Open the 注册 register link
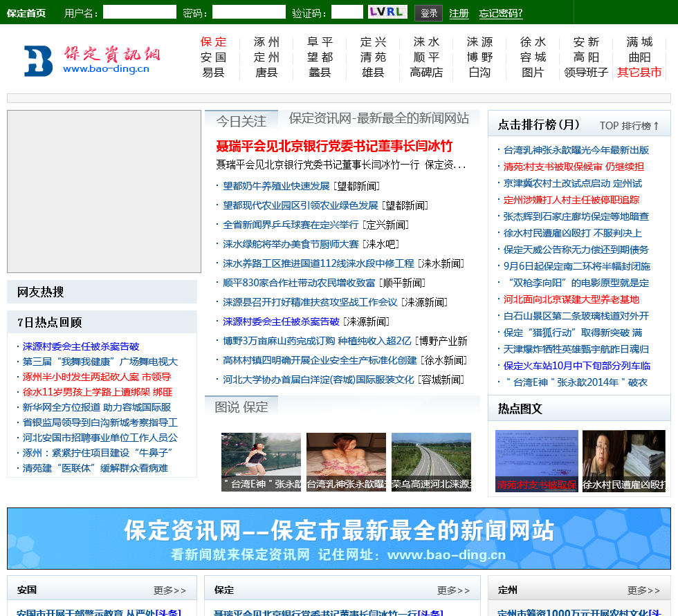This screenshot has width=678, height=616. (x=459, y=13)
